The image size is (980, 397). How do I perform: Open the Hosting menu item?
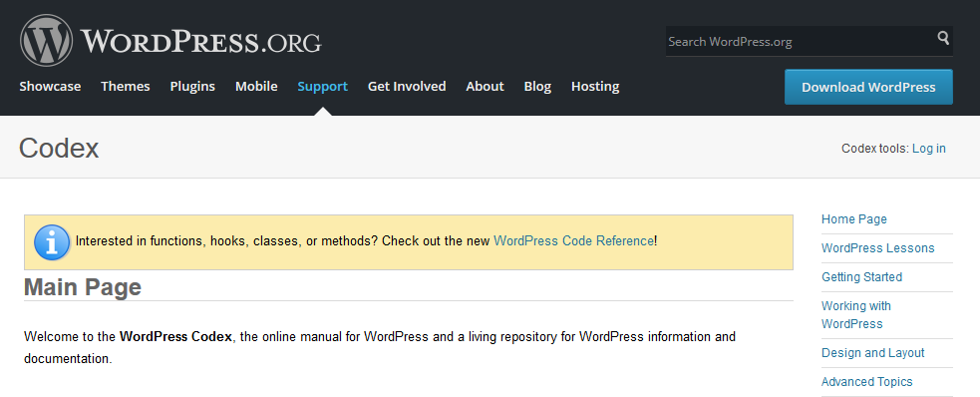pyautogui.click(x=595, y=86)
